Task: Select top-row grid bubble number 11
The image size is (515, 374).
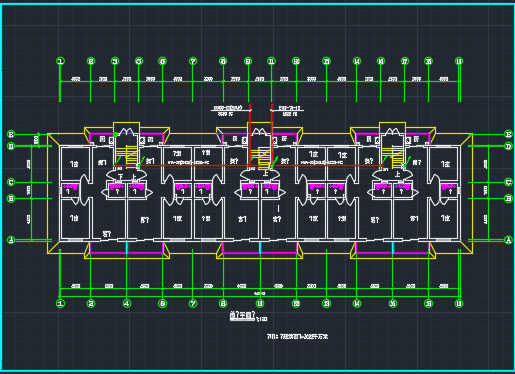Action: pos(272,61)
